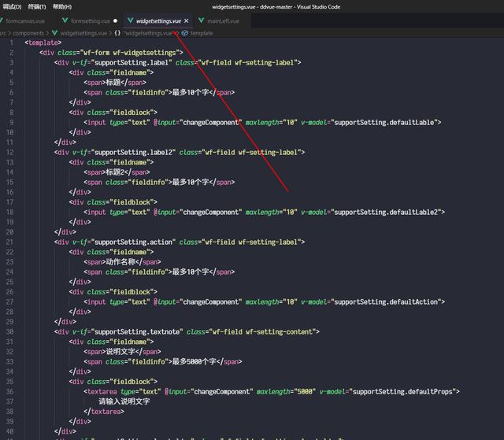Open the widgetsettings.vue file breadcrumb
504x440 pixels.
point(83,33)
